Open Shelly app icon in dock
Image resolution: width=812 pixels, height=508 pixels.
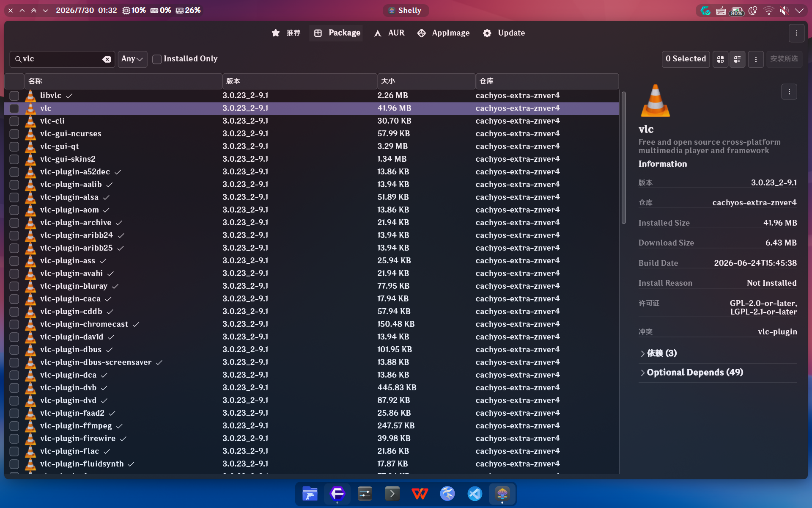click(502, 494)
